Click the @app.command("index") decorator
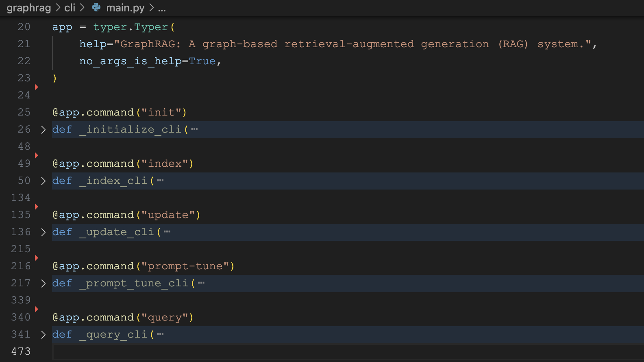 (x=123, y=164)
